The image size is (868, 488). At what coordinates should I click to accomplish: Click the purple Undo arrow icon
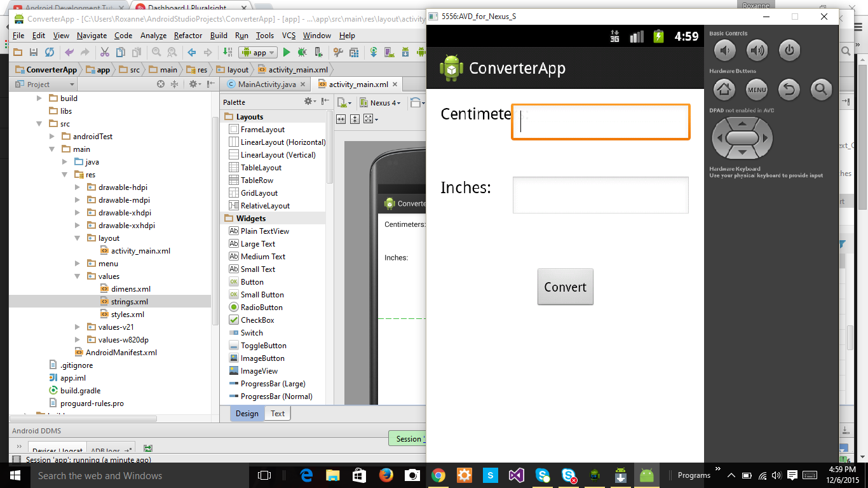coord(69,52)
